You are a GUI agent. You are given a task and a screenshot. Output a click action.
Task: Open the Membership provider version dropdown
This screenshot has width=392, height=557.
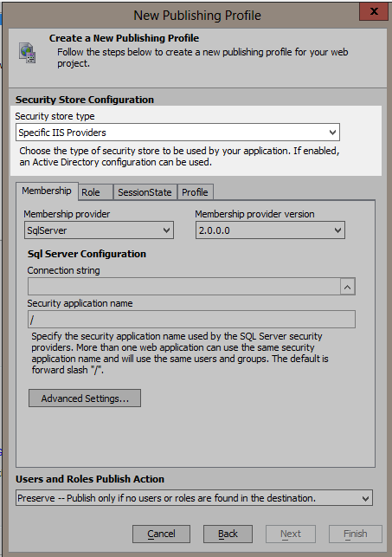[x=270, y=230]
